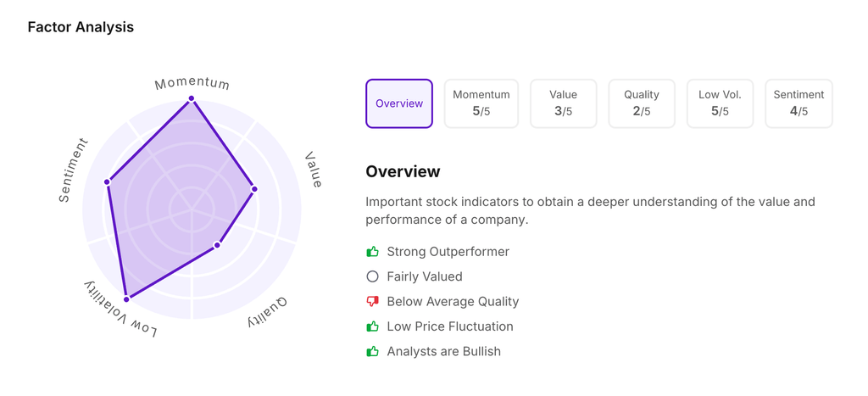Click the Low Volatility data point on chart

127,298
